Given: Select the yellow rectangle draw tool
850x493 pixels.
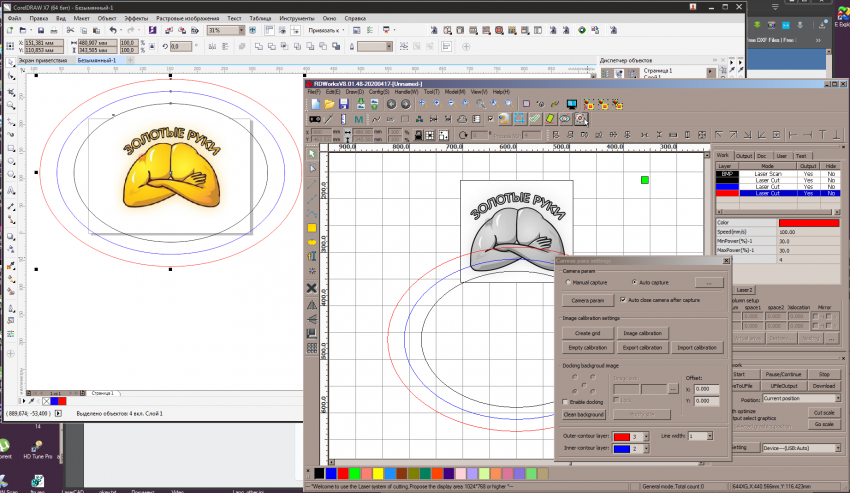Looking at the screenshot, I should pos(312,228).
